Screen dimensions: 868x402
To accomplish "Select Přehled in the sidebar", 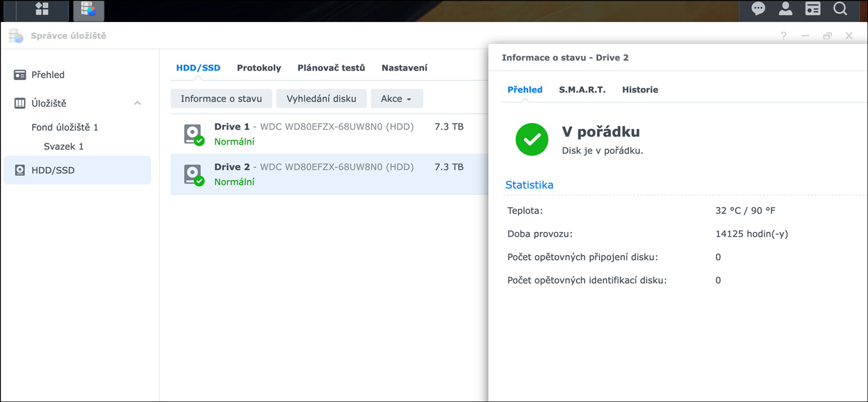I will 48,75.
